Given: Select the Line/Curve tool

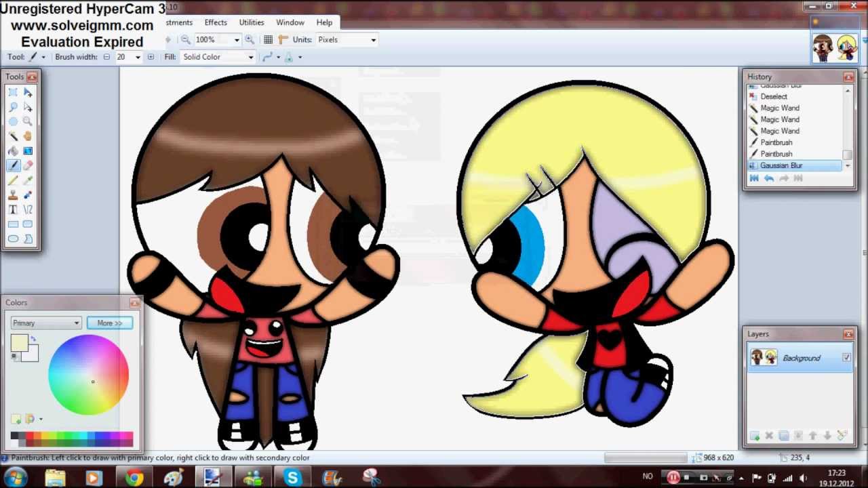Looking at the screenshot, I should coord(28,209).
